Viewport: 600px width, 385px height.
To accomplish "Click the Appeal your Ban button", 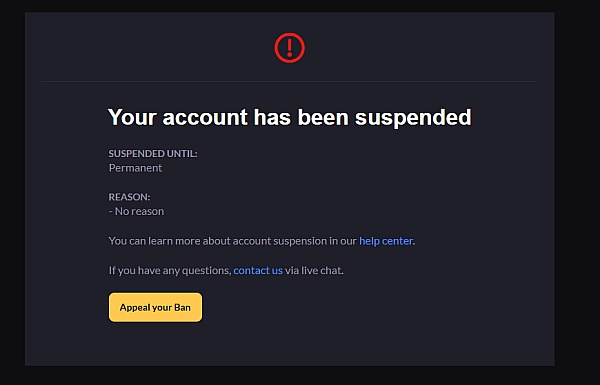I will pos(155,307).
